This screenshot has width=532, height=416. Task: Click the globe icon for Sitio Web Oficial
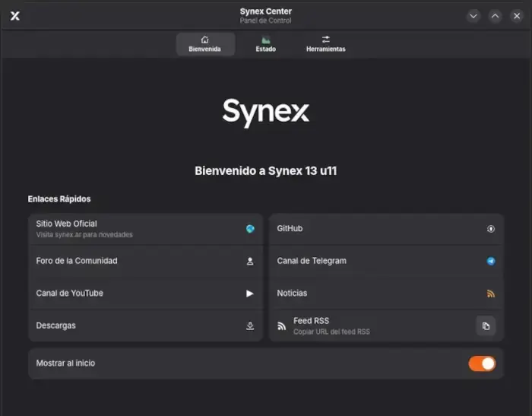click(250, 229)
